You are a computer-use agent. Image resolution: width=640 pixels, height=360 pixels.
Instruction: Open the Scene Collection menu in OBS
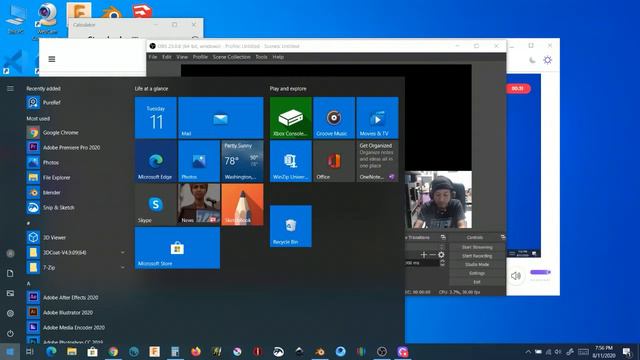click(x=231, y=57)
